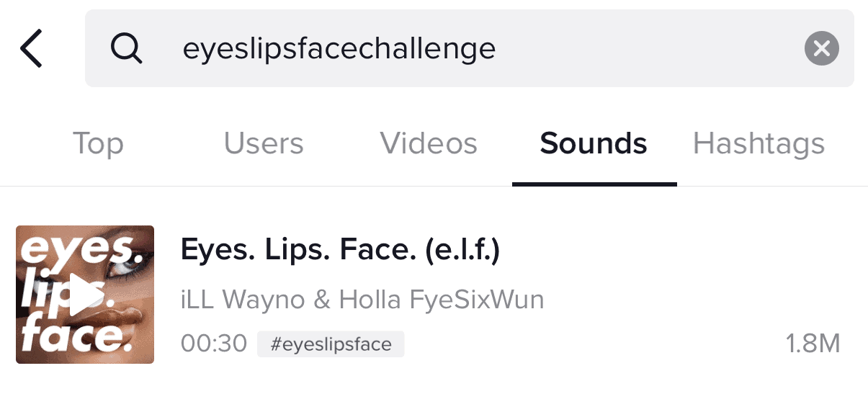Image resolution: width=868 pixels, height=394 pixels.
Task: Click the 1.8M usage count
Action: pyautogui.click(x=813, y=344)
